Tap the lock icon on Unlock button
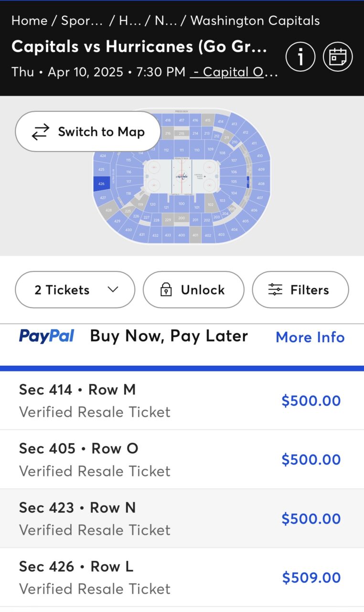364x612 pixels. point(166,290)
